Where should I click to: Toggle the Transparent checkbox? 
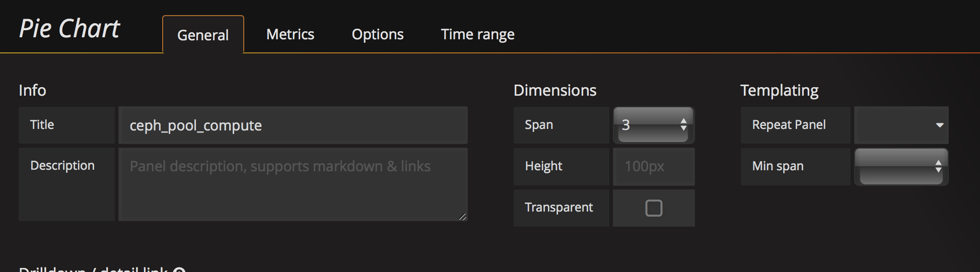click(x=654, y=208)
